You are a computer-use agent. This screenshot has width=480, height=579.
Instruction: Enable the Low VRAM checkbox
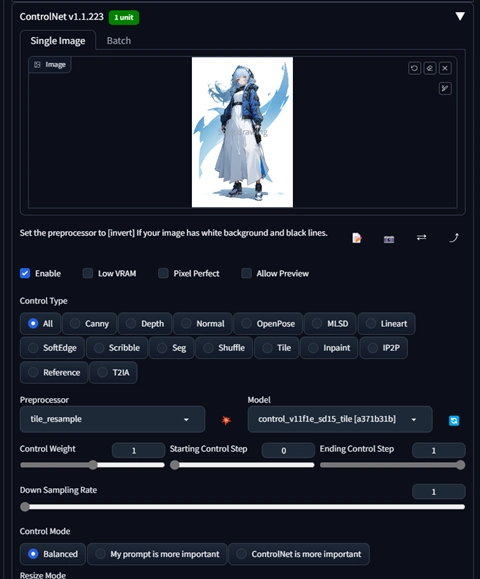pyautogui.click(x=88, y=273)
